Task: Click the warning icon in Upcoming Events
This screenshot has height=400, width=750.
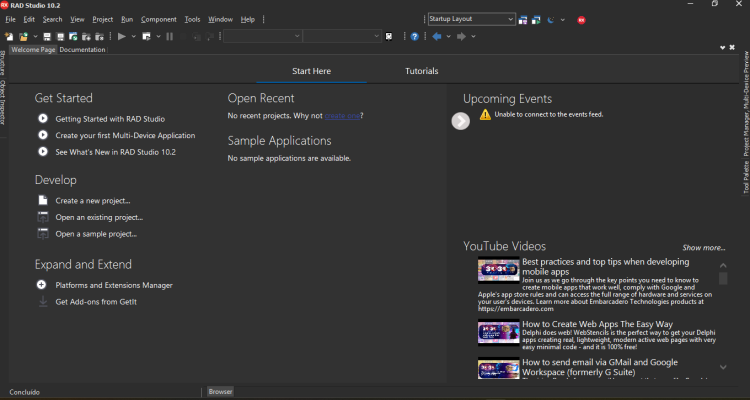Action: tap(485, 114)
